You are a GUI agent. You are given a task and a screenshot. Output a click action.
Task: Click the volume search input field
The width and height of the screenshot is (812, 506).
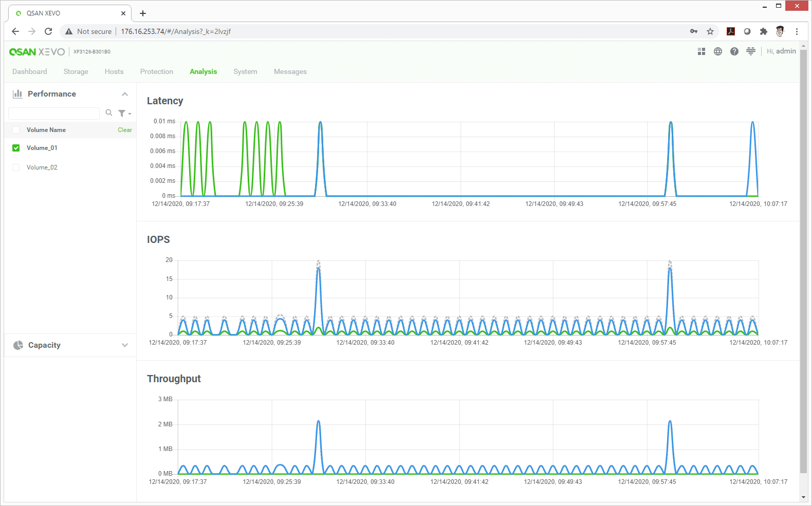click(54, 114)
